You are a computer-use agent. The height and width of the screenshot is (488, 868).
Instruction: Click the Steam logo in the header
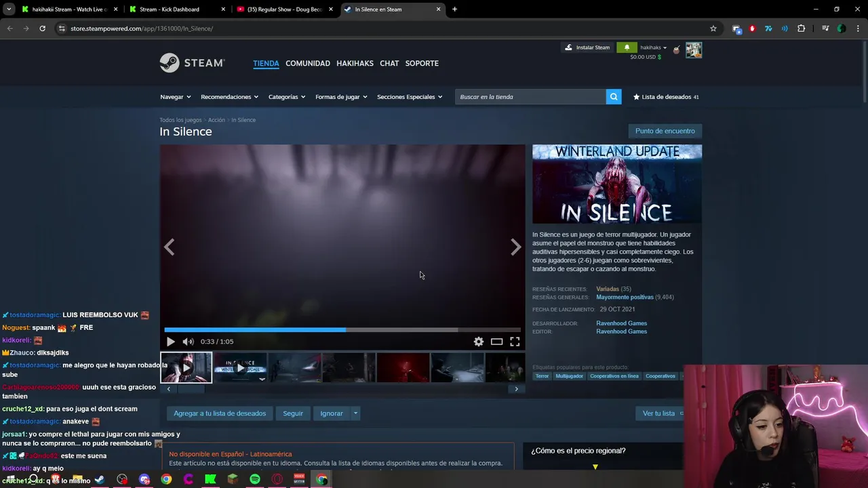192,63
